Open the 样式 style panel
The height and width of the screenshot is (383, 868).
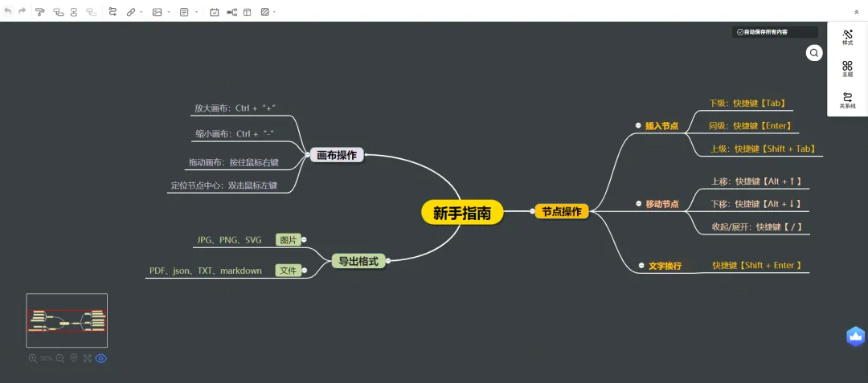848,38
